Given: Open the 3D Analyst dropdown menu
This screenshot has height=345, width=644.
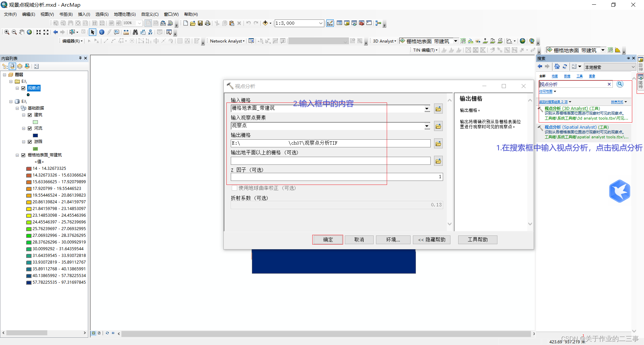Looking at the screenshot, I should 384,41.
